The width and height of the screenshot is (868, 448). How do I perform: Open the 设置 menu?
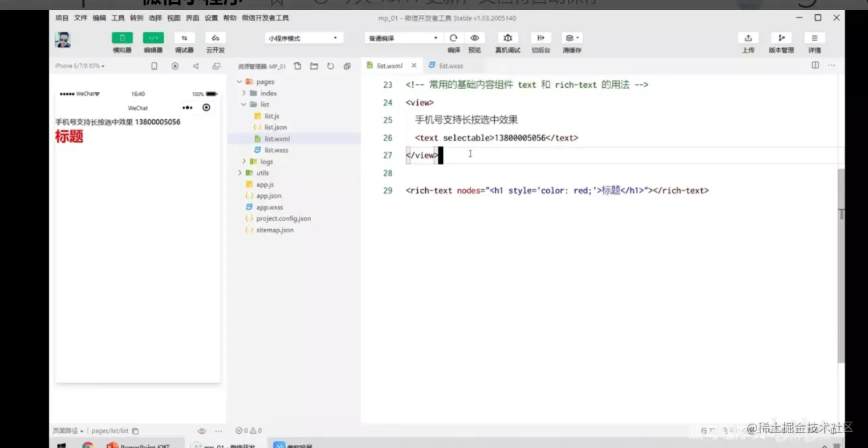pos(211,18)
